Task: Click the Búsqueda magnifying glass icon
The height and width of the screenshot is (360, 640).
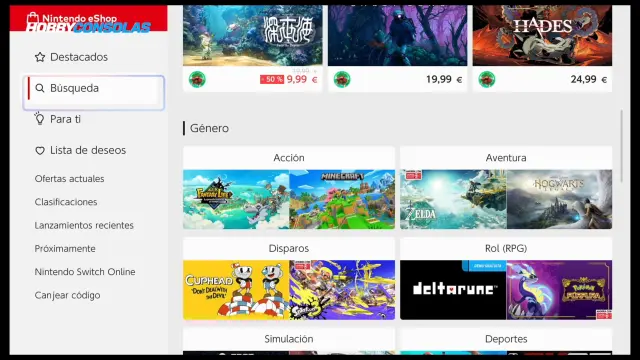Action: 40,88
